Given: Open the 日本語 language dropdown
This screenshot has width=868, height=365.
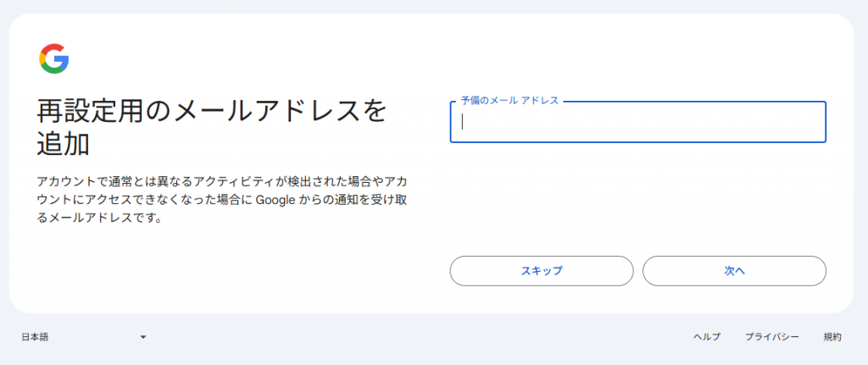Looking at the screenshot, I should [83, 337].
